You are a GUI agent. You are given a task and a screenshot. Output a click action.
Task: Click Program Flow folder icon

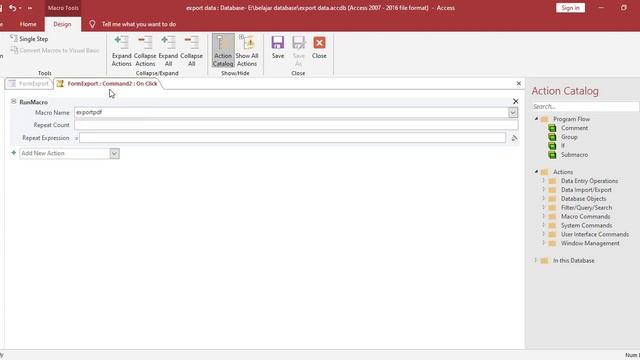[544, 119]
